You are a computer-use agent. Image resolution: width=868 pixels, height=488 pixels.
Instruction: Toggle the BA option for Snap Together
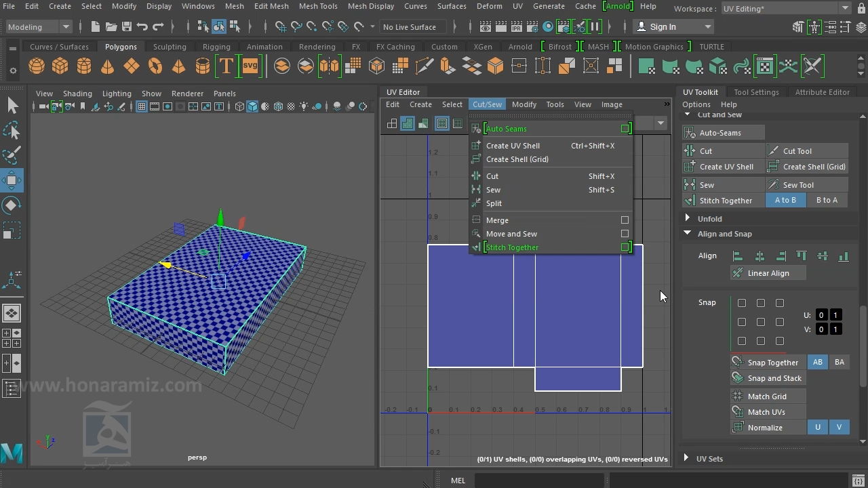[840, 362]
